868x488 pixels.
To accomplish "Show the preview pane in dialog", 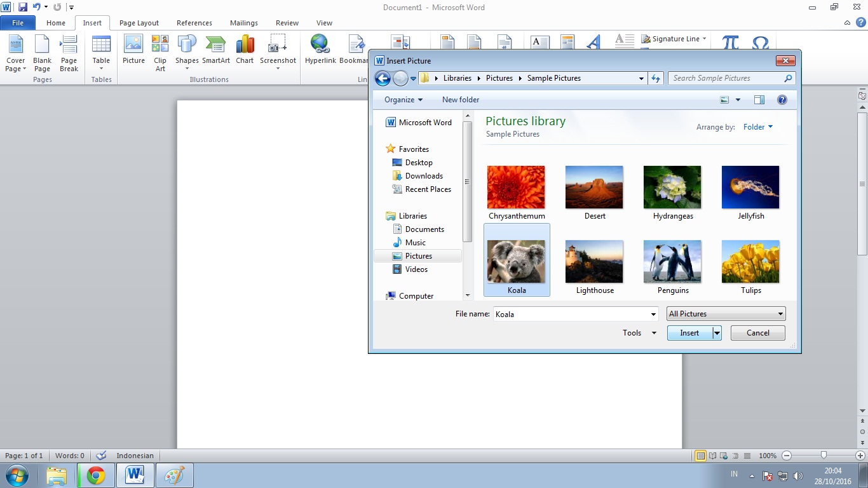I will click(759, 100).
